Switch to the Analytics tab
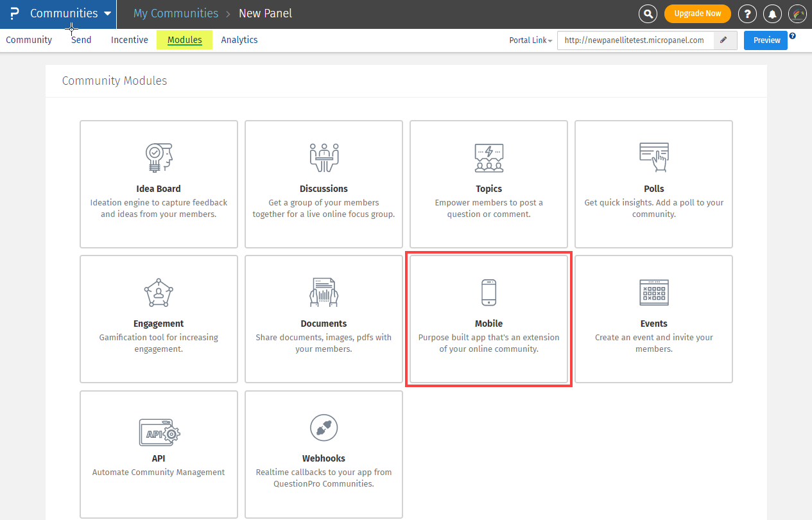This screenshot has width=812, height=520. pyautogui.click(x=239, y=40)
